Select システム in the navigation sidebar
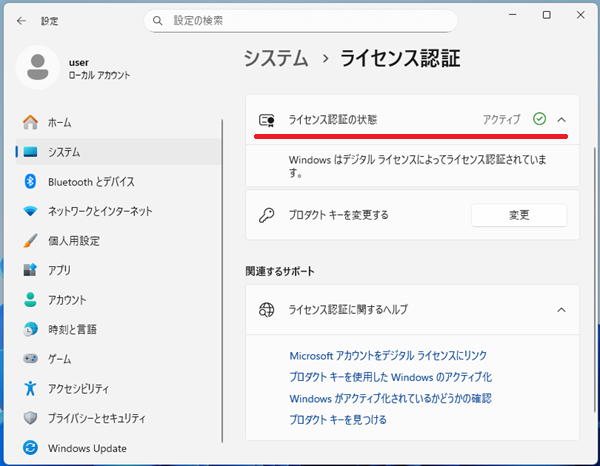This screenshot has height=466, width=600. coord(64,152)
